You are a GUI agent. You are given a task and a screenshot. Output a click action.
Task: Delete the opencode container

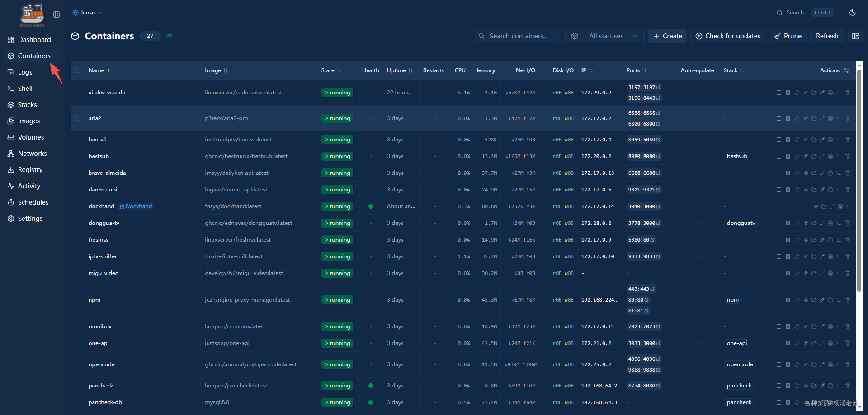(848, 364)
